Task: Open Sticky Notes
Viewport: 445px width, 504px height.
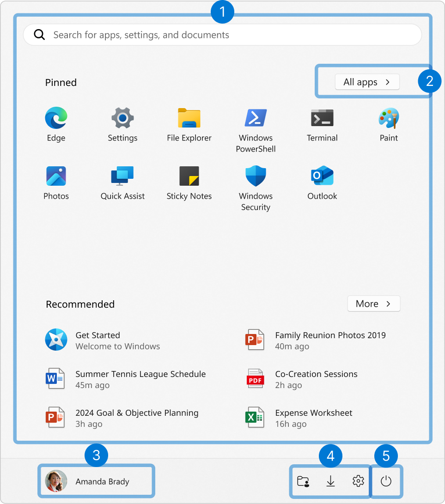Action: (x=189, y=182)
